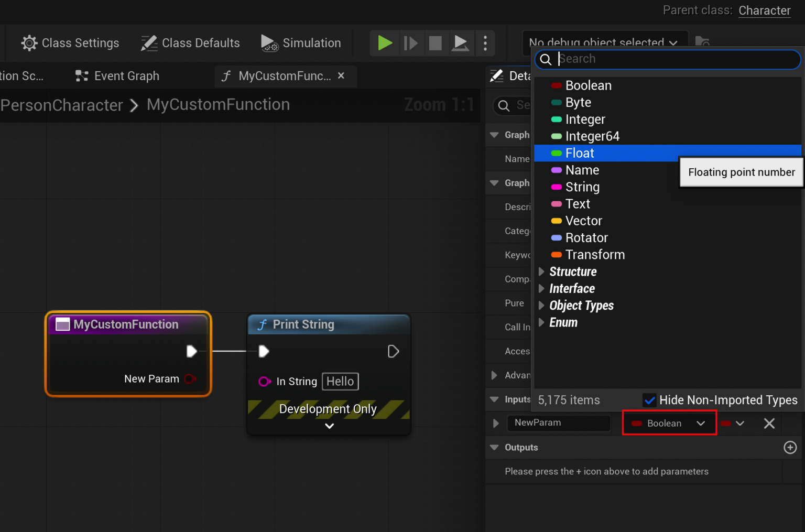Expand the Structure category in the type list

pos(542,272)
